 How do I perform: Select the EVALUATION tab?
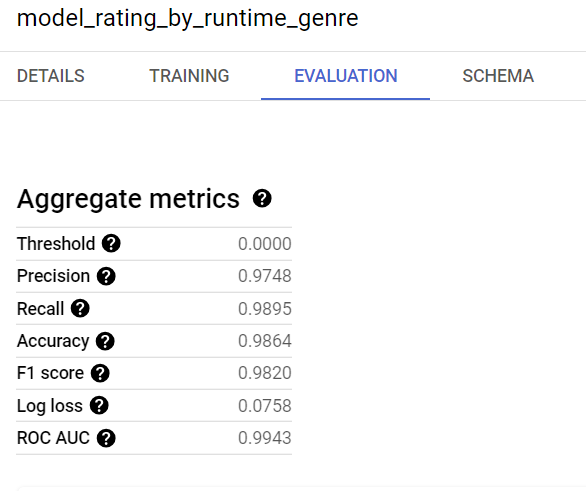[x=346, y=76]
